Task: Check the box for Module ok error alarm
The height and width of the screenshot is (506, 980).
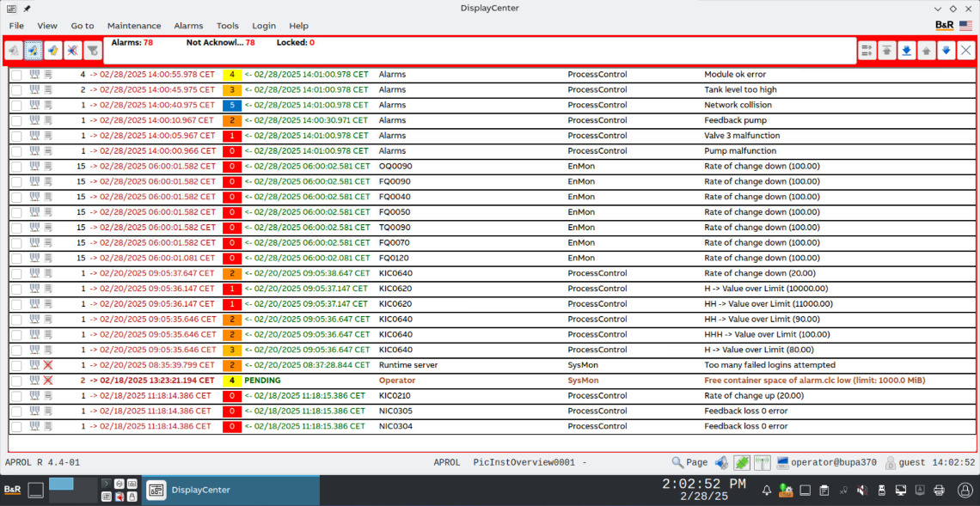Action: 16,75
